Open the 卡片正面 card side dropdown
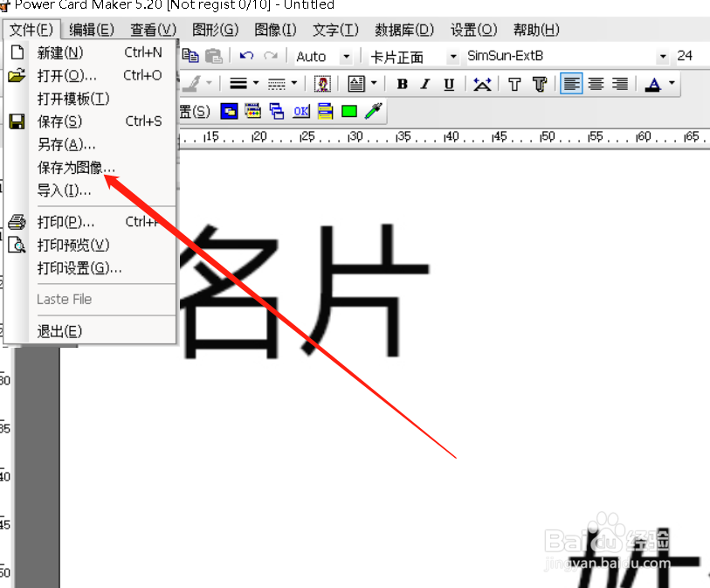 [454, 56]
